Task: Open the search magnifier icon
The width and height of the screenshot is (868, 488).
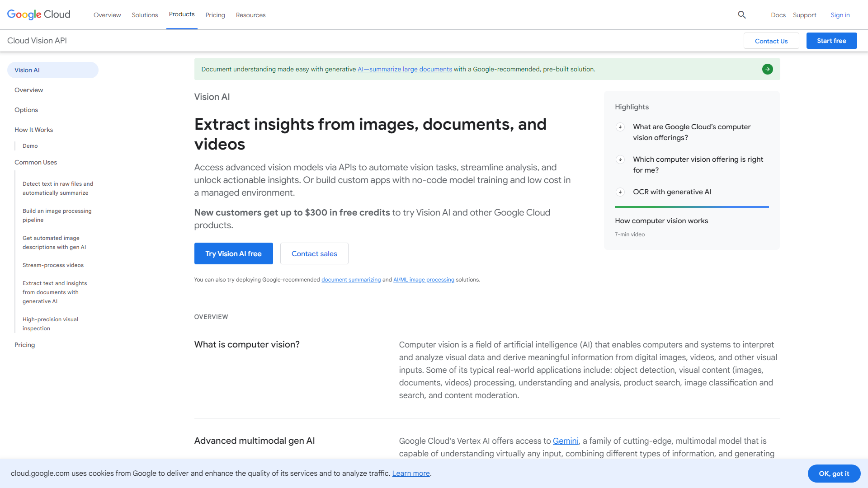Action: (742, 15)
